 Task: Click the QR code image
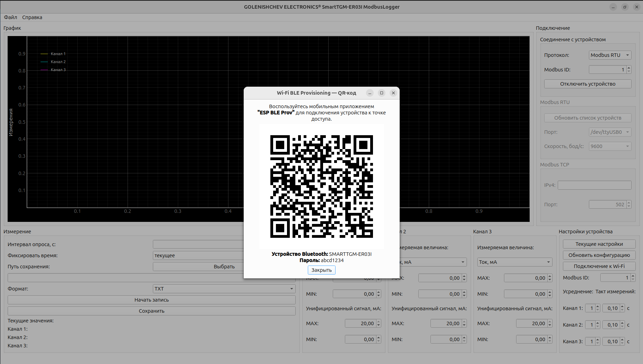(x=321, y=187)
